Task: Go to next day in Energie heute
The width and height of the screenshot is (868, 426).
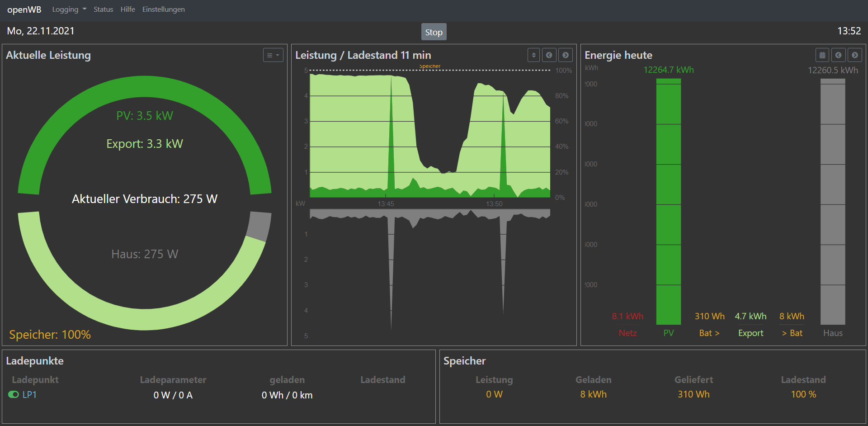Action: point(854,55)
